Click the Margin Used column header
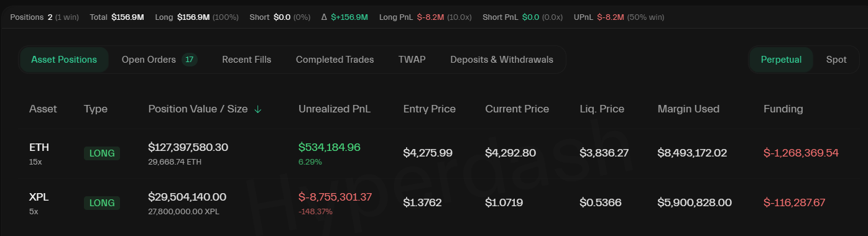Screen dimensions: 868x236 [x=688, y=109]
